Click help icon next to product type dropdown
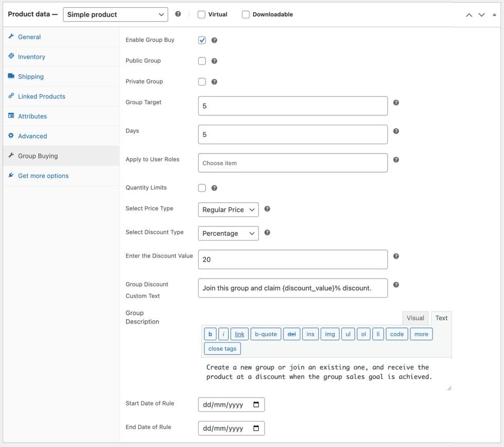This screenshot has height=447, width=504. coord(178,14)
